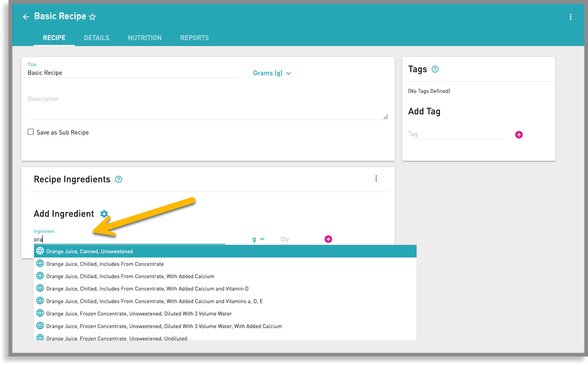Enable the Save as Sub Recipe checkbox

30,131
